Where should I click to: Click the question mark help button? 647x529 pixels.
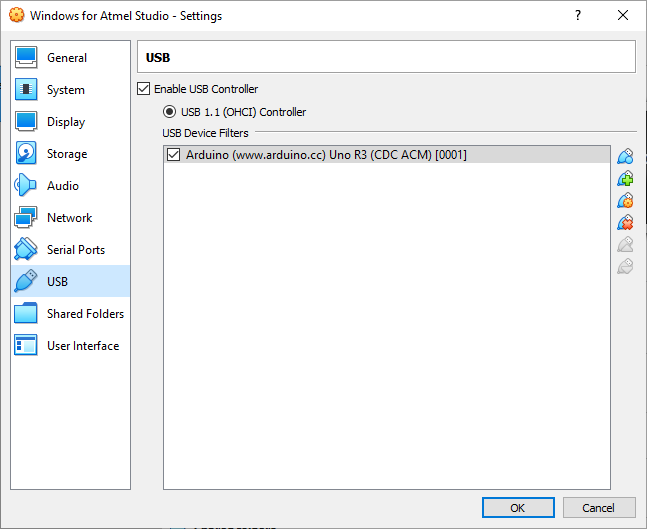578,16
